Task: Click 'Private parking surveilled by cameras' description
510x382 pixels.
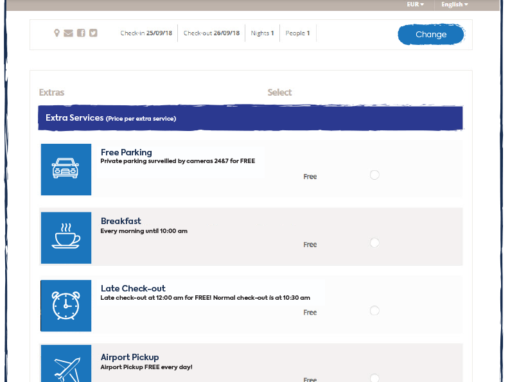Action: click(178, 161)
